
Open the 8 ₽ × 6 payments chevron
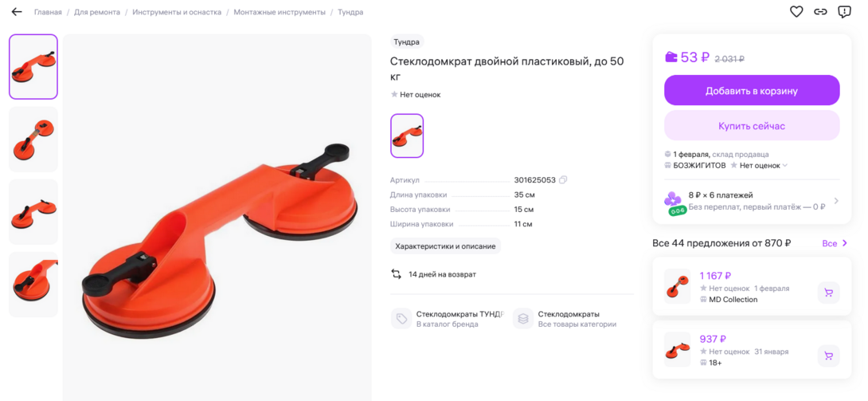pos(836,201)
